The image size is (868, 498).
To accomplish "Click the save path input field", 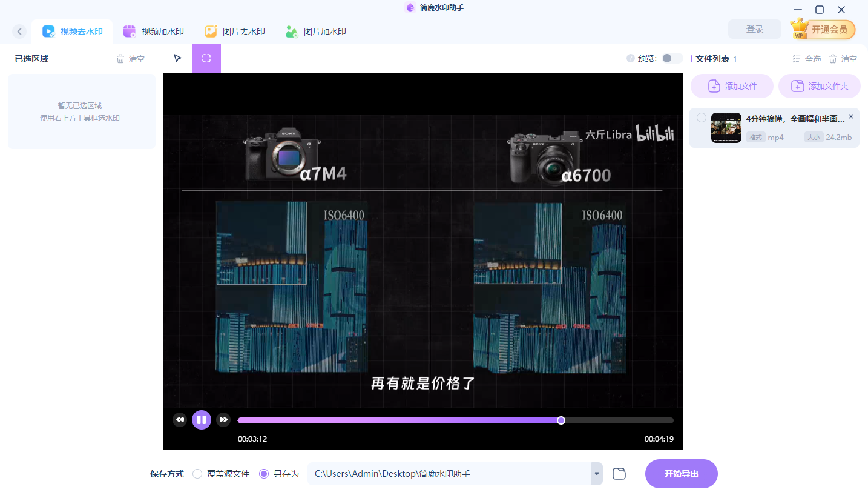I will pos(449,474).
